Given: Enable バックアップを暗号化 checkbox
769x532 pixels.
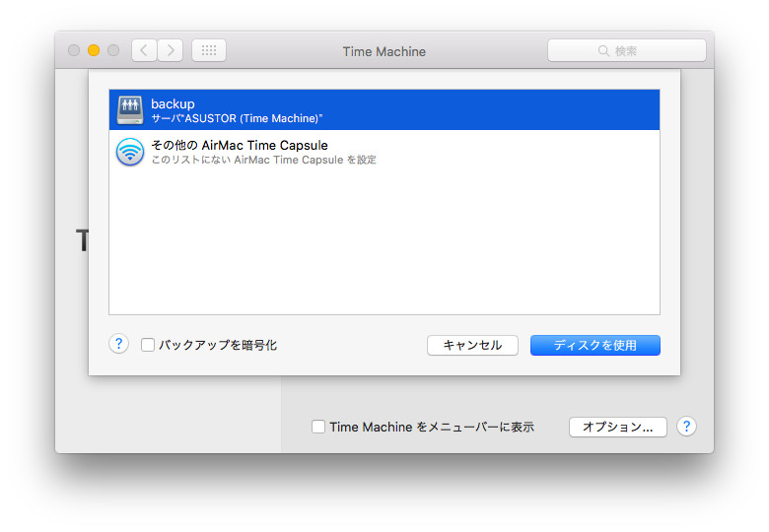Looking at the screenshot, I should click(x=148, y=345).
